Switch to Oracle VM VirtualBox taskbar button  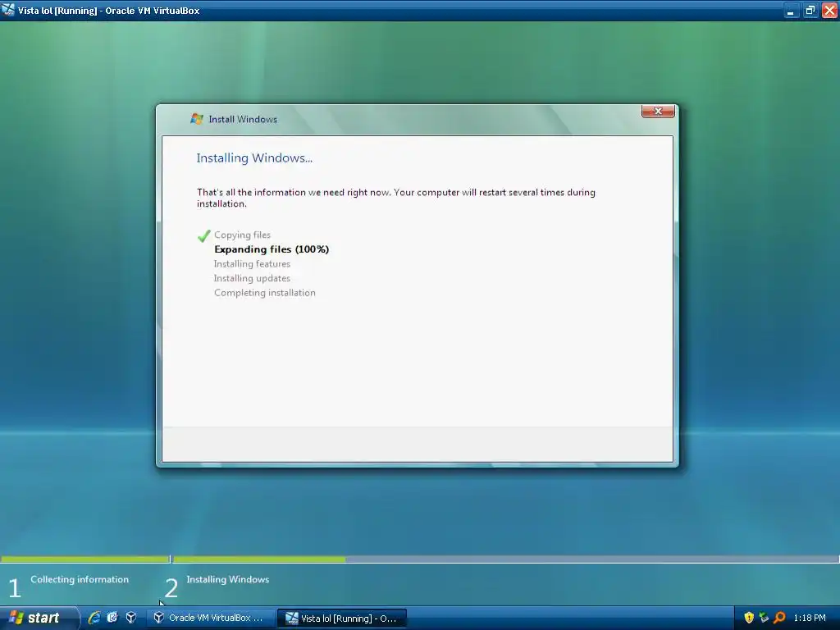click(x=209, y=618)
